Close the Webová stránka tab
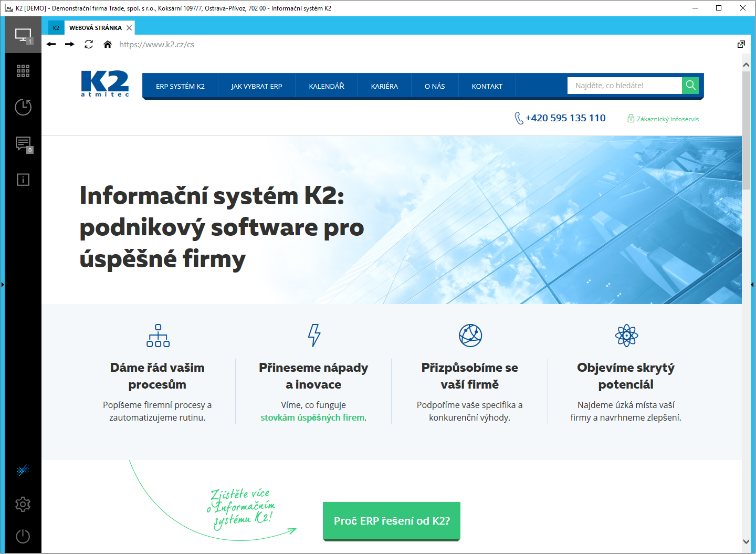The height and width of the screenshot is (554, 756). (x=129, y=28)
